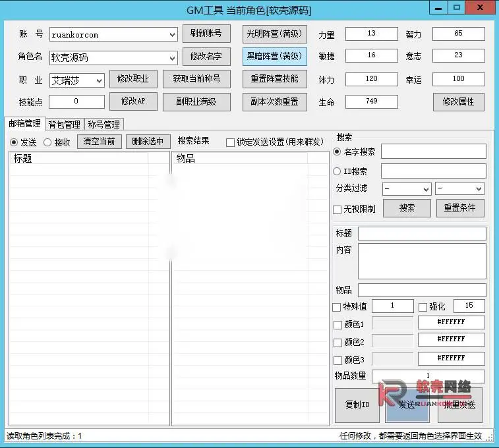Click 获取当前称号 button

196,79
